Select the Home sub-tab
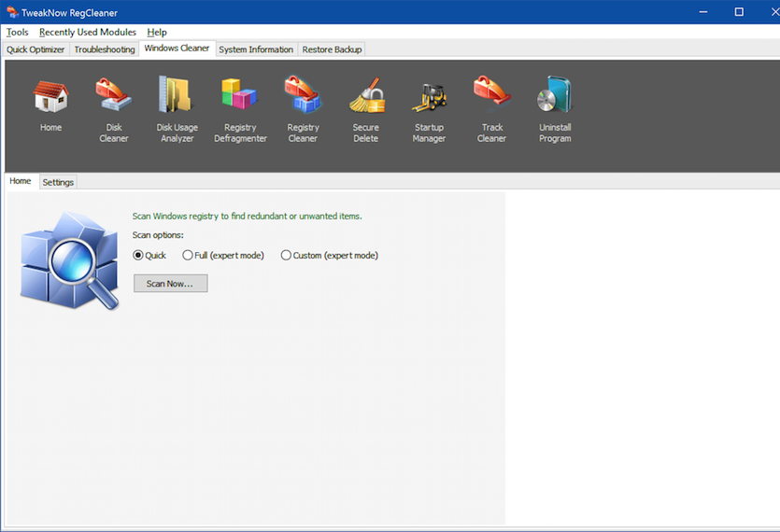 (x=21, y=181)
